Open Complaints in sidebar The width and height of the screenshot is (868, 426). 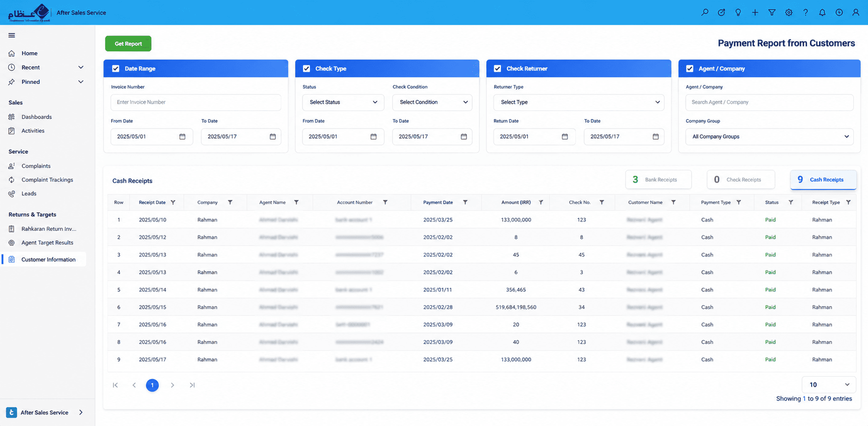coord(36,166)
